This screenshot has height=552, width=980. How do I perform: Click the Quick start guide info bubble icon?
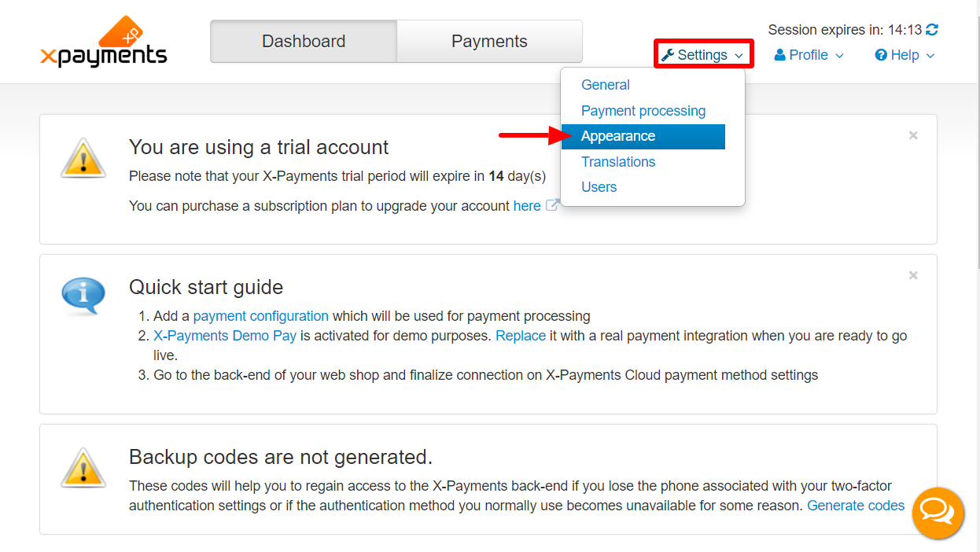coord(83,296)
